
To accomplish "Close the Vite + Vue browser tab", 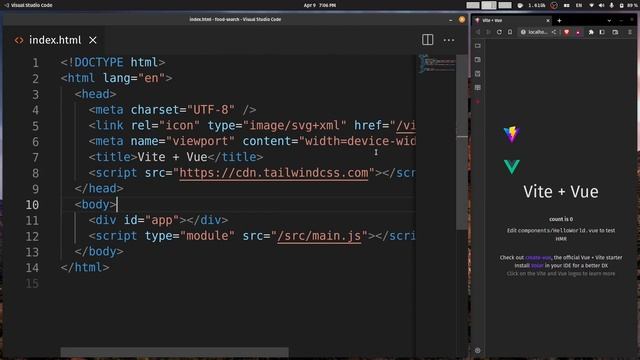I will (x=548, y=20).
